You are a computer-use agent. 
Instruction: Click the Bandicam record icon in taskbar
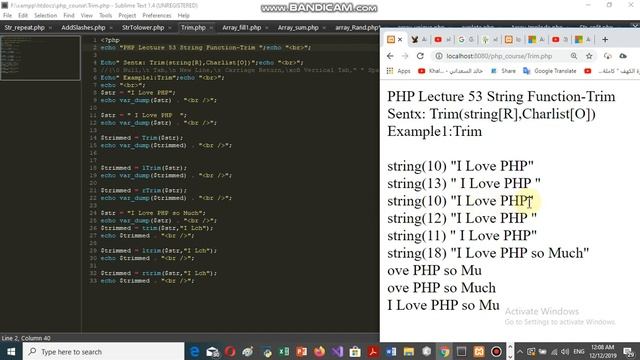[496, 351]
